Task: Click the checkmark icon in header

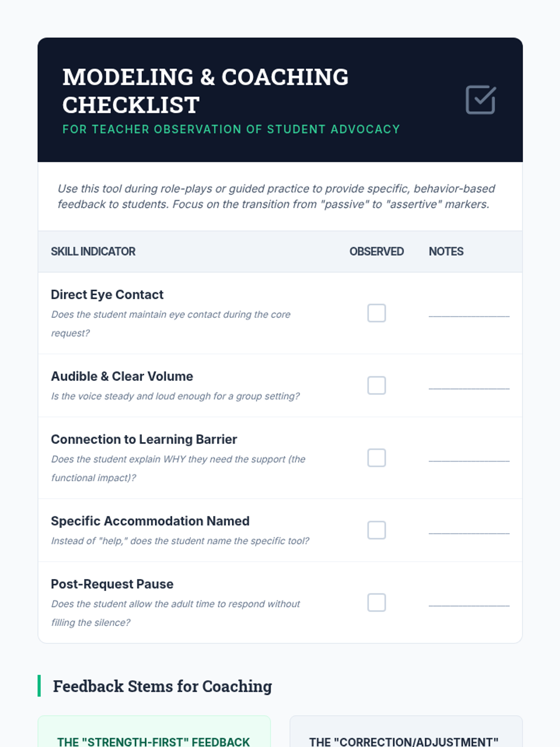Action: pyautogui.click(x=480, y=99)
